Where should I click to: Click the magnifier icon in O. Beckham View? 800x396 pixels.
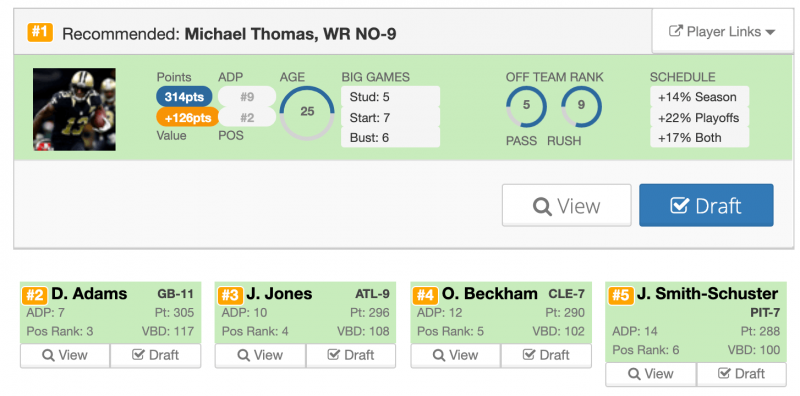439,355
